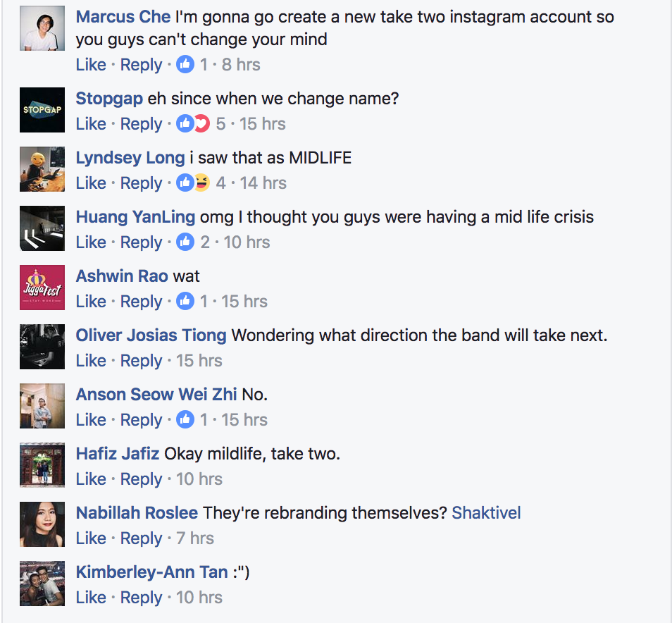Like Marcus Che's comment

pyautogui.click(x=91, y=65)
